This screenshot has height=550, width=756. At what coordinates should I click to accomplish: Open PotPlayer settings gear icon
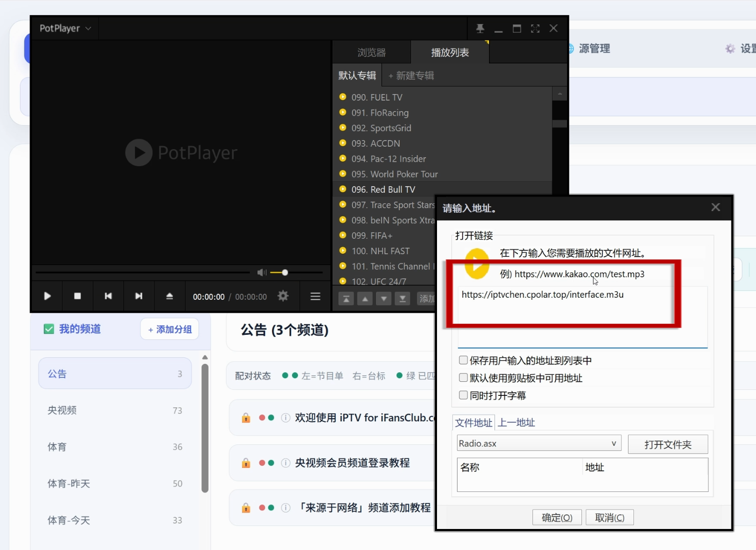283,296
